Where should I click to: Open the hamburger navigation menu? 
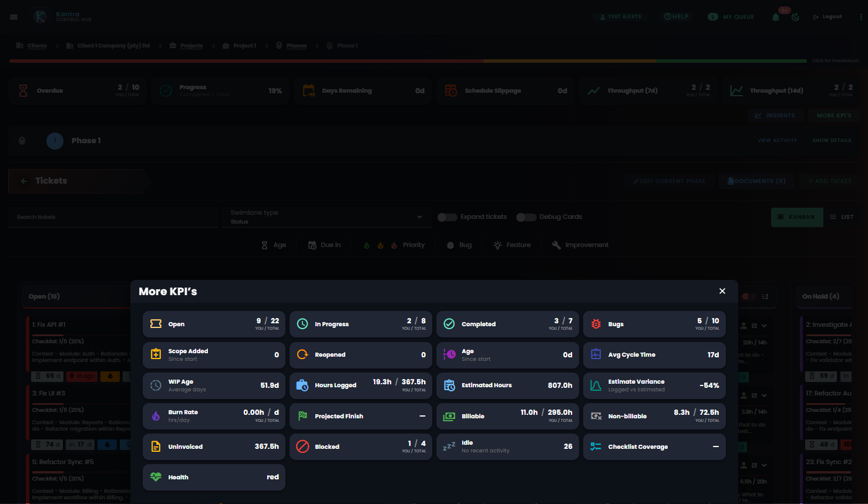click(14, 17)
